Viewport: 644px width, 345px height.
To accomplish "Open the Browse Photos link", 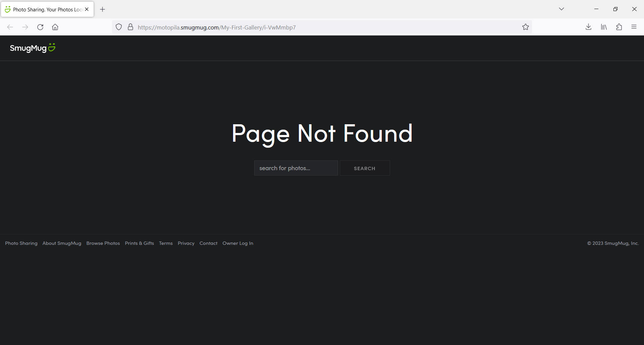I will click(103, 243).
